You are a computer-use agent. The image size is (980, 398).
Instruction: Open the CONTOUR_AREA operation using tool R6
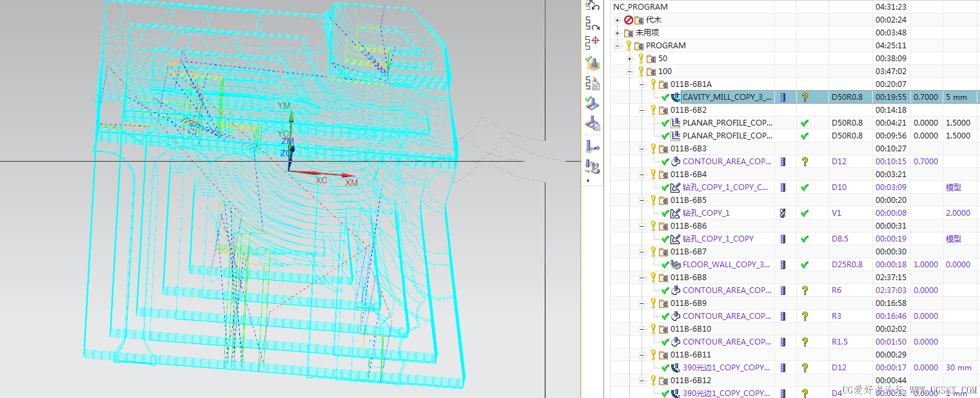click(x=727, y=290)
